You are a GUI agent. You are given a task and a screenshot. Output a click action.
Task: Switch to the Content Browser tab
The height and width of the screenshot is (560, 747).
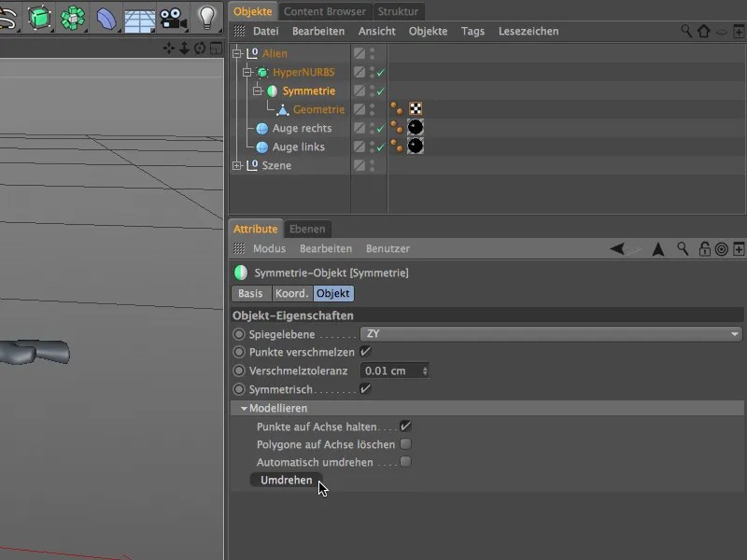pos(324,11)
